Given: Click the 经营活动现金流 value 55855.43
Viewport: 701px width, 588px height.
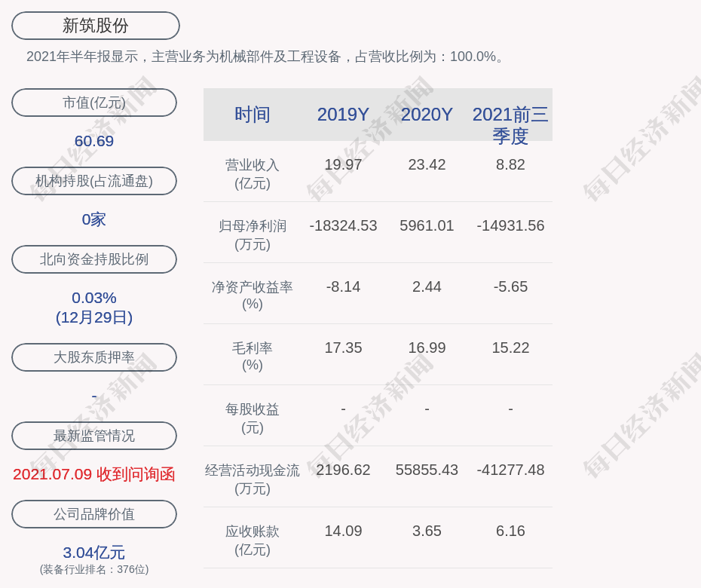Looking at the screenshot, I should click(x=427, y=470).
